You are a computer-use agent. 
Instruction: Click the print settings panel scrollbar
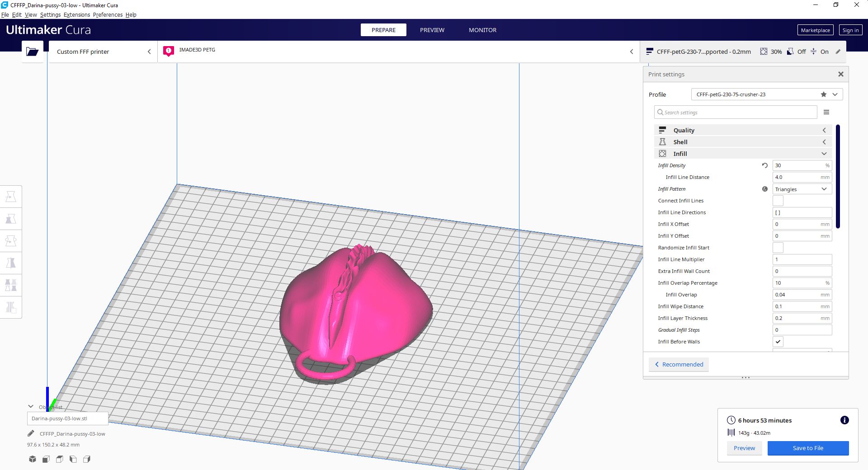(838, 176)
